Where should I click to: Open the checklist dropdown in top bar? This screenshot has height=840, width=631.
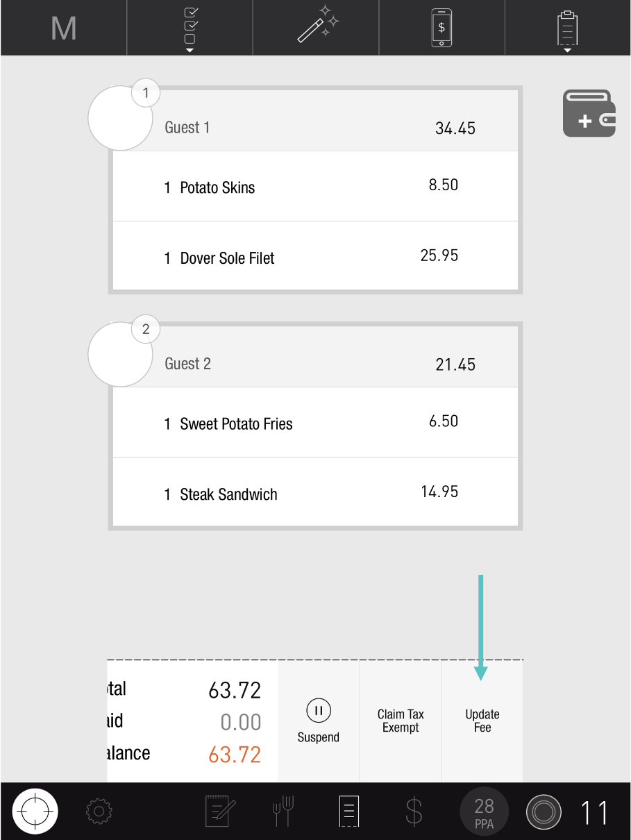coord(190,28)
